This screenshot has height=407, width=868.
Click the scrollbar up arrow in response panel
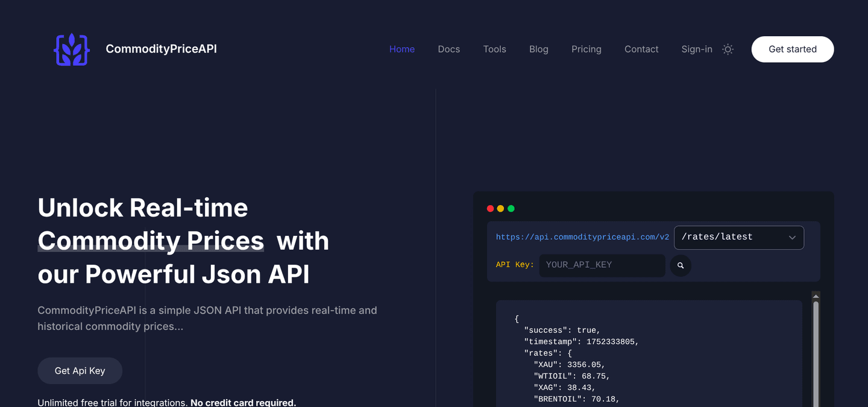coord(816,296)
